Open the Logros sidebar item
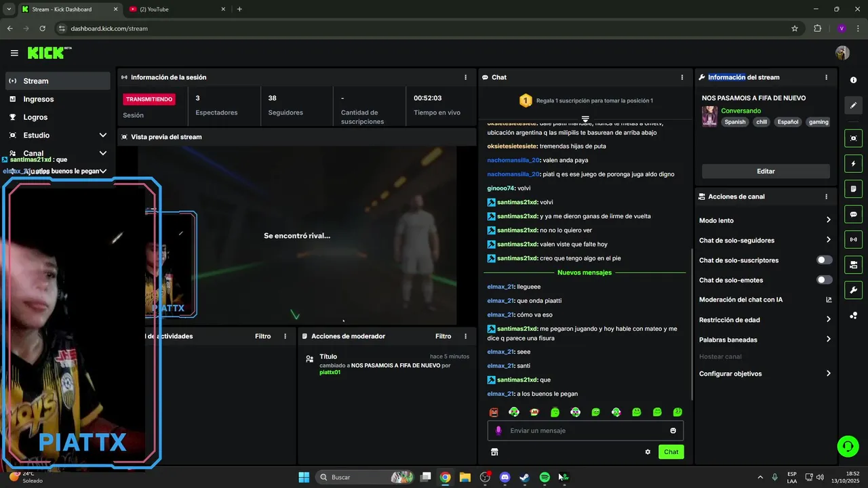Screen dimensions: 868x488 pyautogui.click(x=58, y=117)
